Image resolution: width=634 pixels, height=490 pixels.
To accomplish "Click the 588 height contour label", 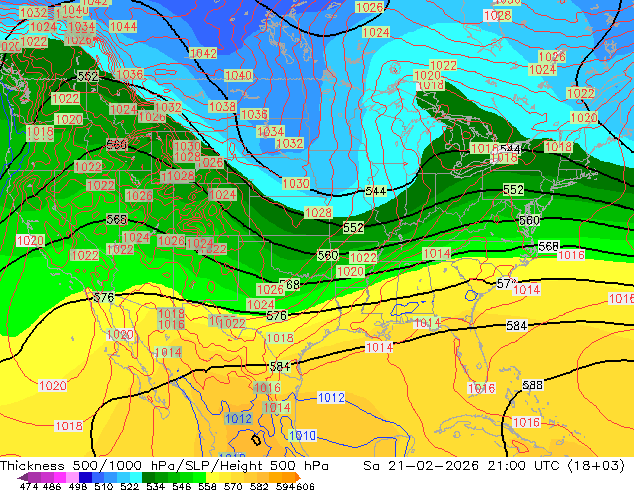I will 532,385.
